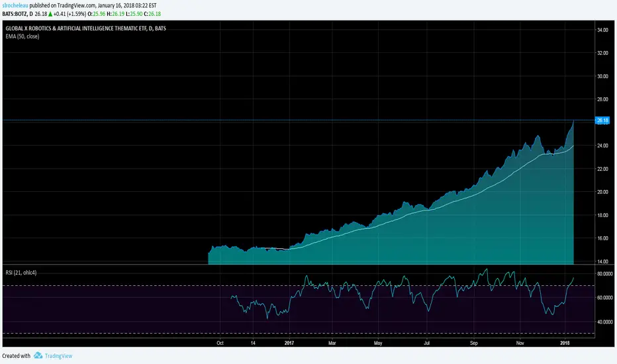Open the slrocheleau author link

[15, 5]
